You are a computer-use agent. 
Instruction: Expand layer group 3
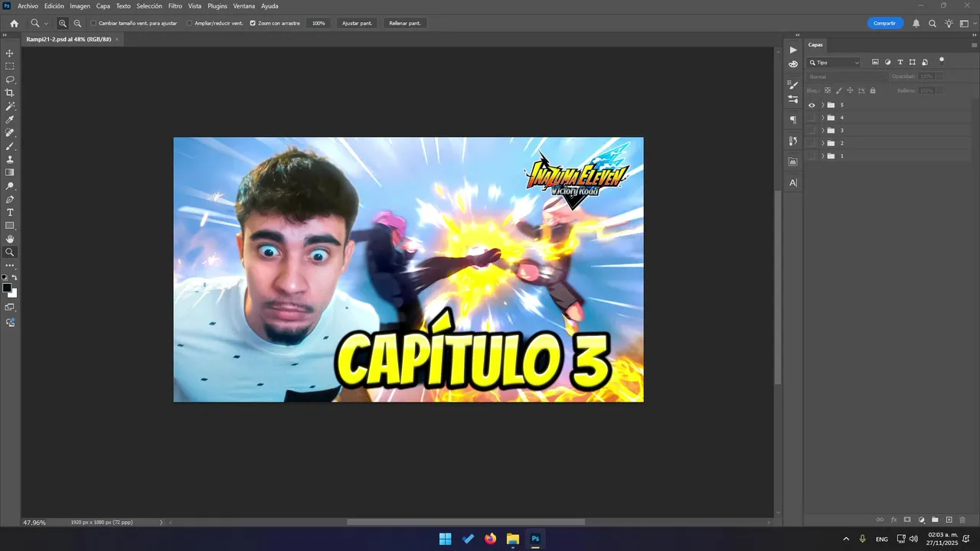(x=822, y=131)
